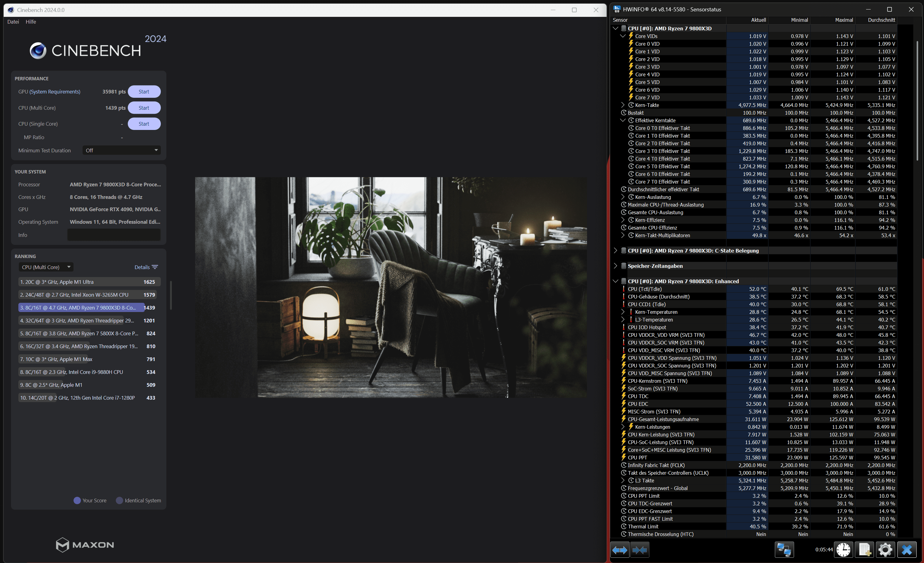Open the Datei menu

[x=13, y=22]
